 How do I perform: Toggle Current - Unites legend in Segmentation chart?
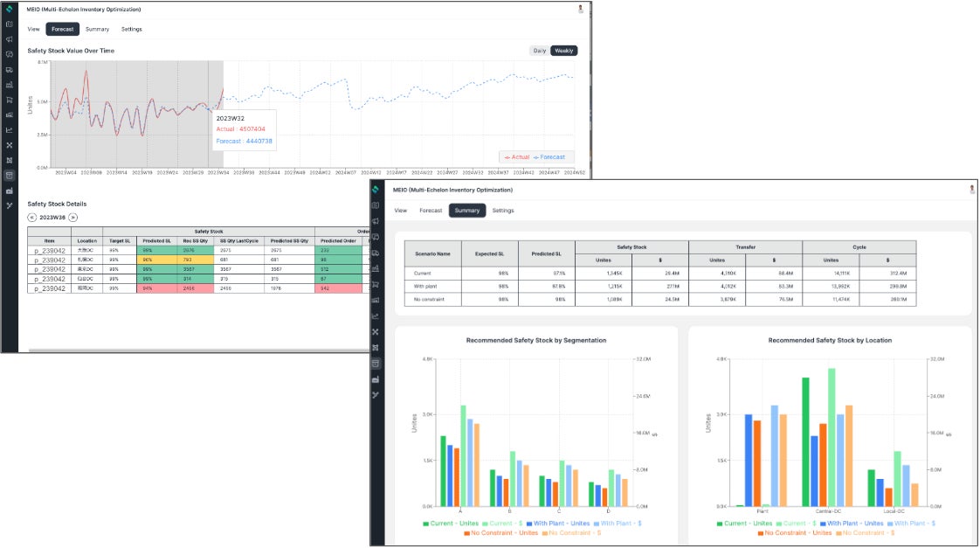451,524
